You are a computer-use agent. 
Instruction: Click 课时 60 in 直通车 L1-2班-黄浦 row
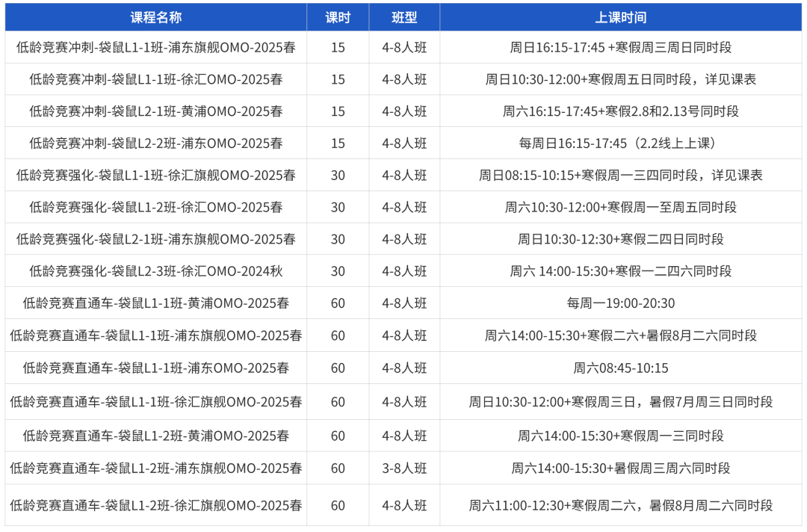point(338,436)
